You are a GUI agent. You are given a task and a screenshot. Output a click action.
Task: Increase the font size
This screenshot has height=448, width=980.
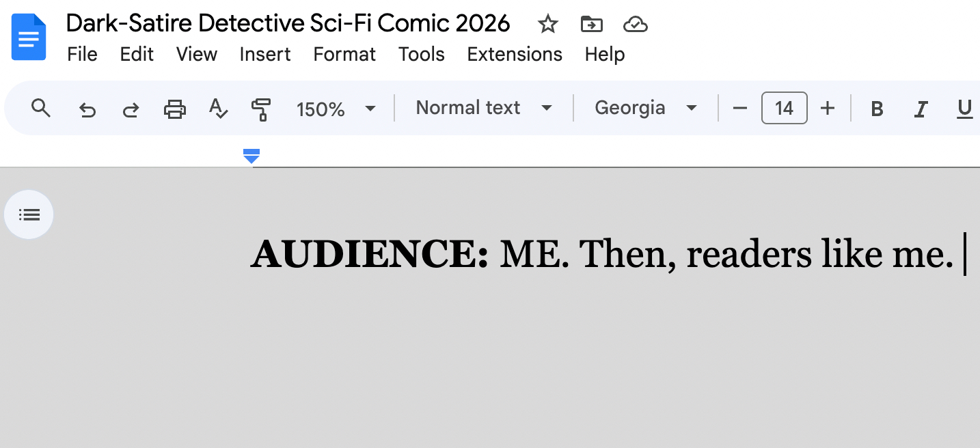828,108
